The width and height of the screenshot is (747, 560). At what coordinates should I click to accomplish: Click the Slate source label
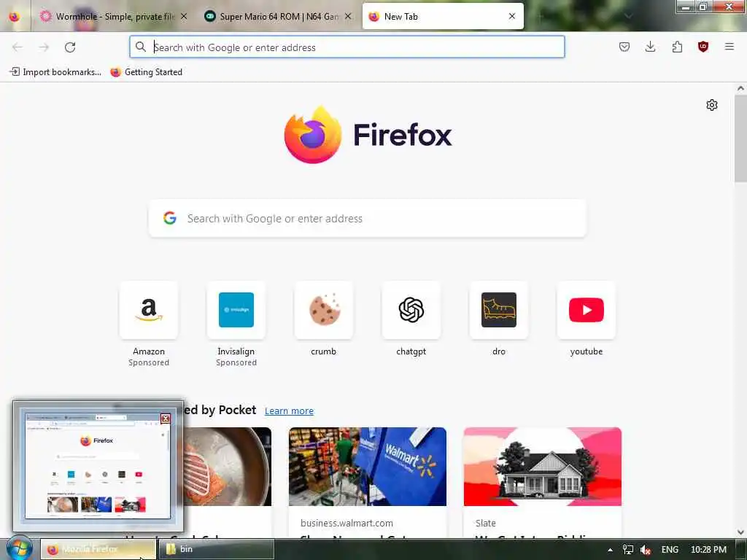pyautogui.click(x=485, y=523)
